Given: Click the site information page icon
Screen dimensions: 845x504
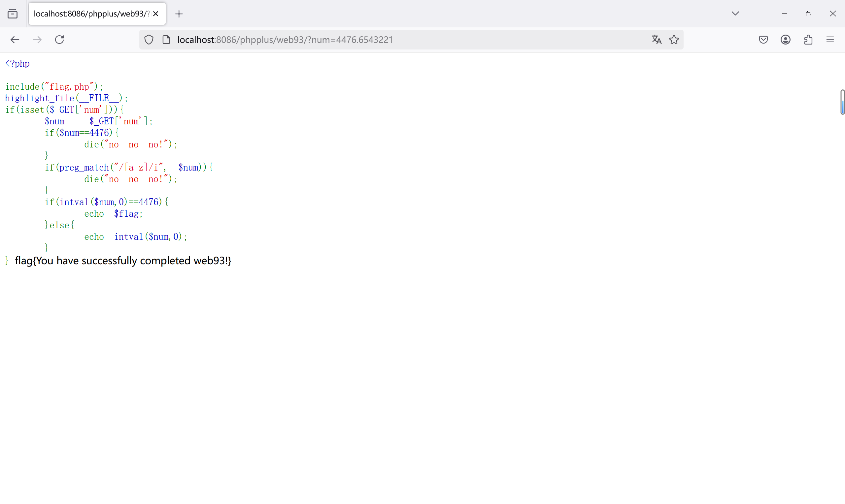Looking at the screenshot, I should tap(166, 40).
